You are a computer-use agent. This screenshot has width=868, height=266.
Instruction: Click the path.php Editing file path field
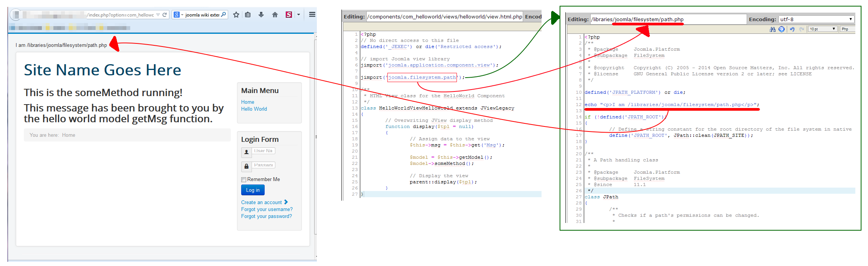coord(668,19)
